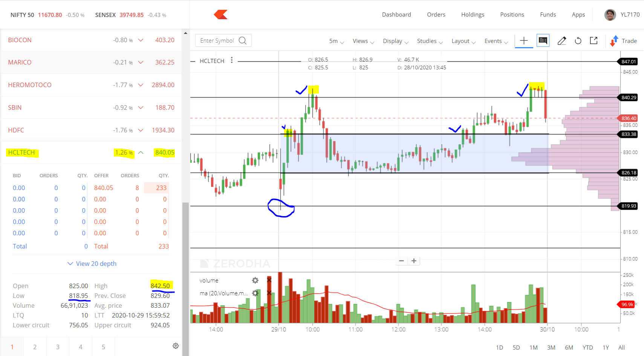Viewport: 644px width, 356px height.
Task: Zoom in chart with plus button
Action: (414, 261)
